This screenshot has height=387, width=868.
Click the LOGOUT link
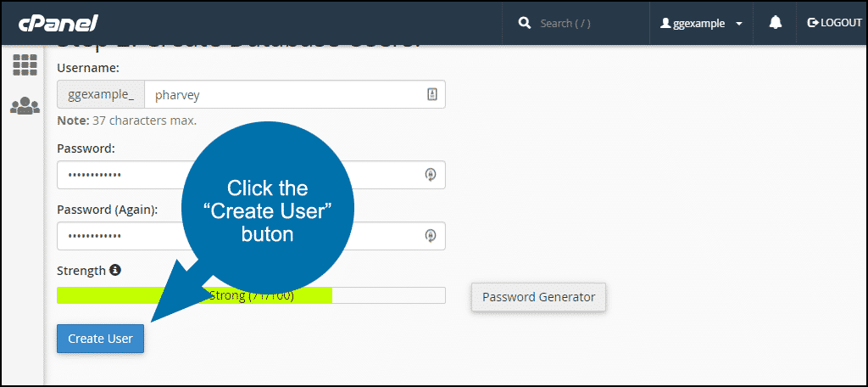(x=835, y=23)
